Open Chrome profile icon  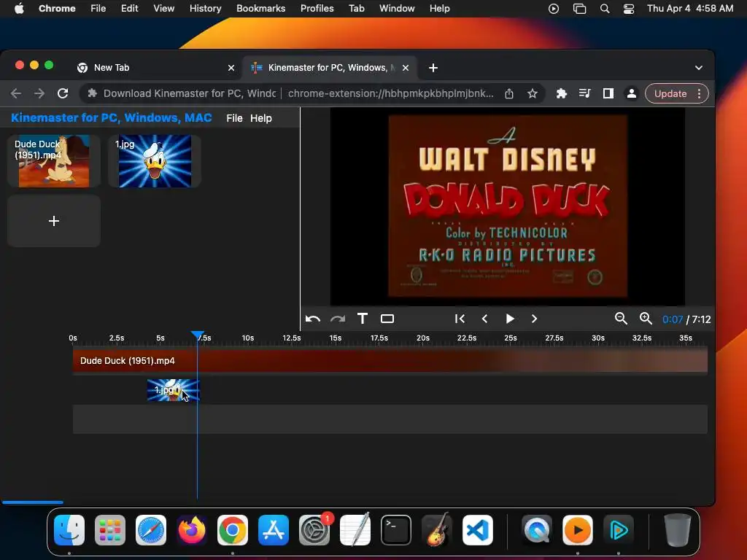631,93
